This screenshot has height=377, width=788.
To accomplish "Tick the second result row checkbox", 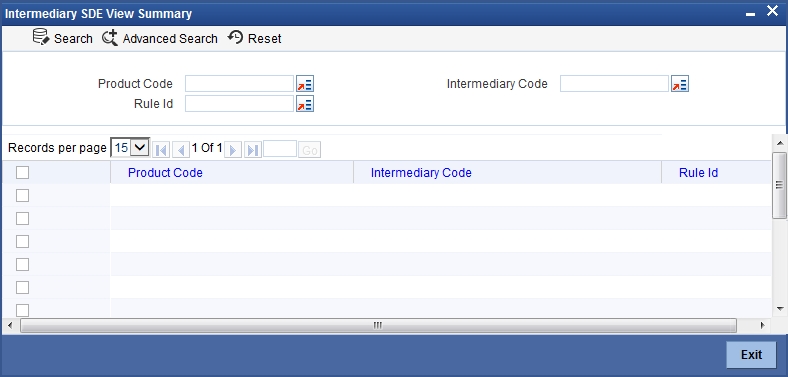I will coord(23,218).
